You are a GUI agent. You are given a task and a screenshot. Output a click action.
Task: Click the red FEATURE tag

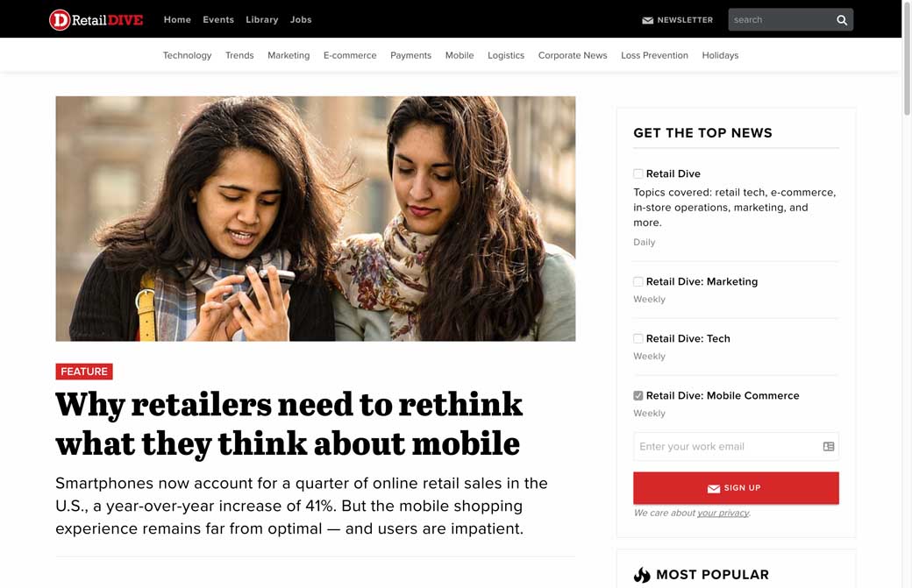click(84, 372)
